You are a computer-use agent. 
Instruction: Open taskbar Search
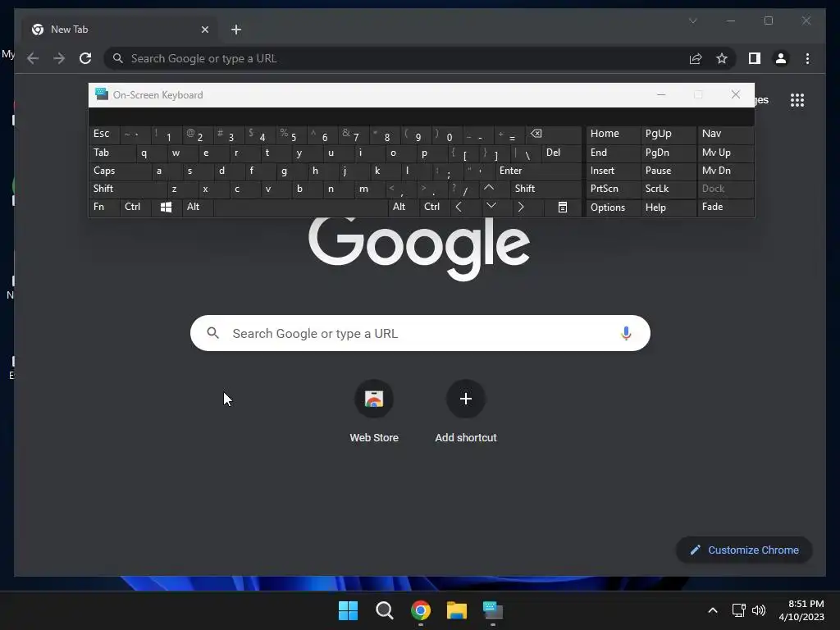tap(384, 610)
